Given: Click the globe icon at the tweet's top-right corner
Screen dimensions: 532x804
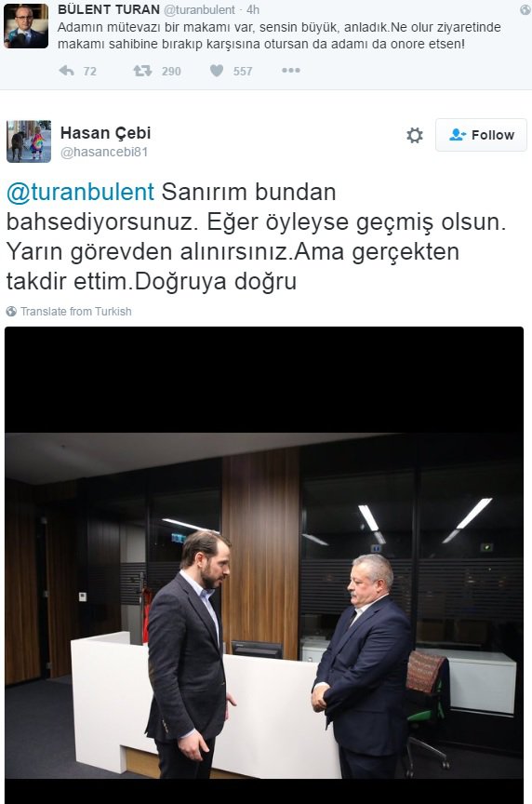Looking at the screenshot, I should click(x=525, y=9).
